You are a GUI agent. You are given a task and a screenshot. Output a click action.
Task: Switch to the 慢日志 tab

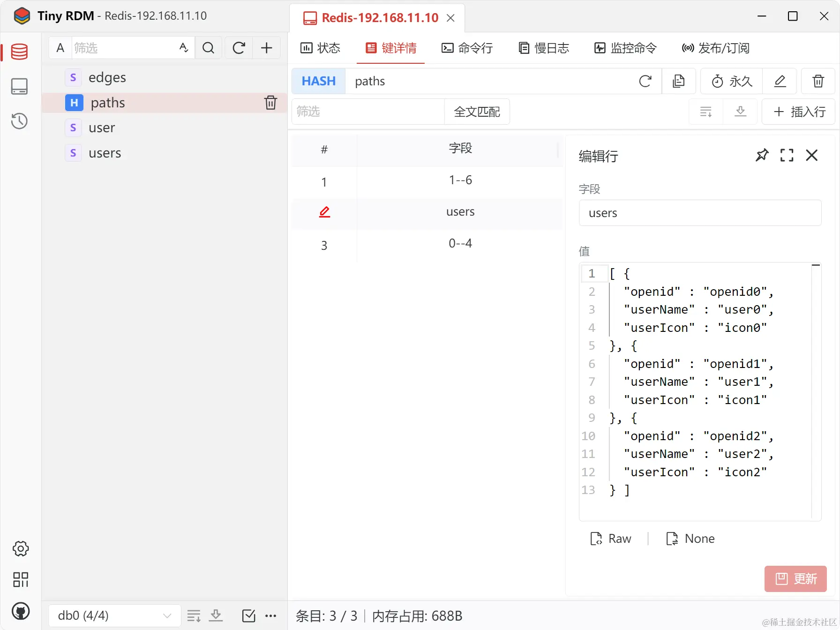click(x=544, y=48)
